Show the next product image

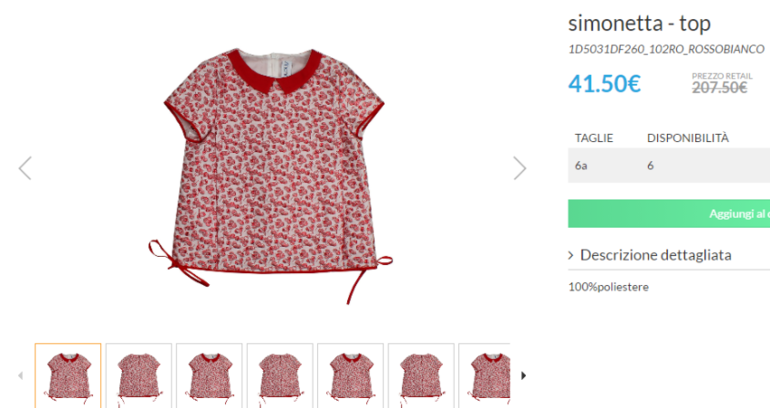519,168
